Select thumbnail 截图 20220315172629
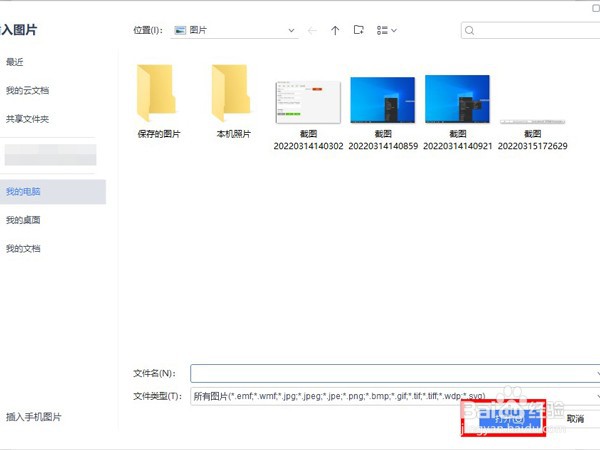Image resolution: width=600 pixels, height=450 pixels. [x=532, y=122]
